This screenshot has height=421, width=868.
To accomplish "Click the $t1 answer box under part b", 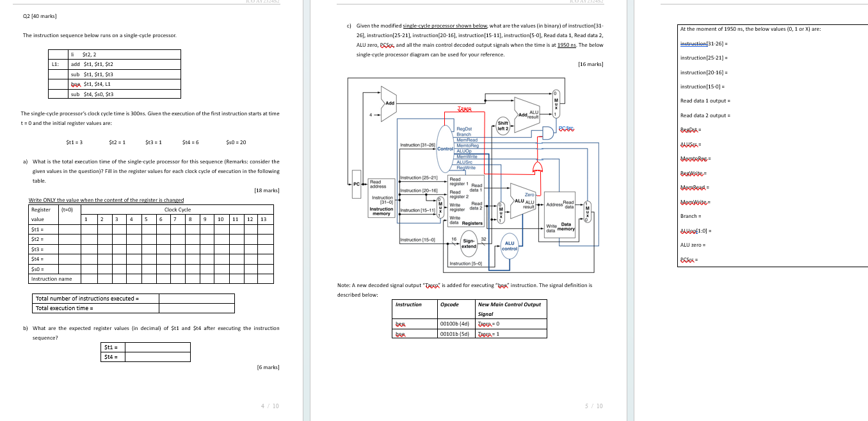I will (x=157, y=346).
